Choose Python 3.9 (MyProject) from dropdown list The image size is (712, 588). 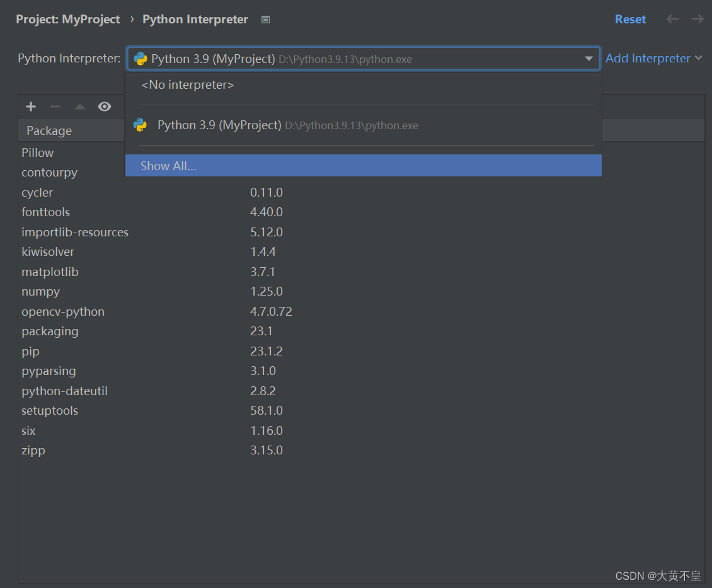click(x=364, y=125)
